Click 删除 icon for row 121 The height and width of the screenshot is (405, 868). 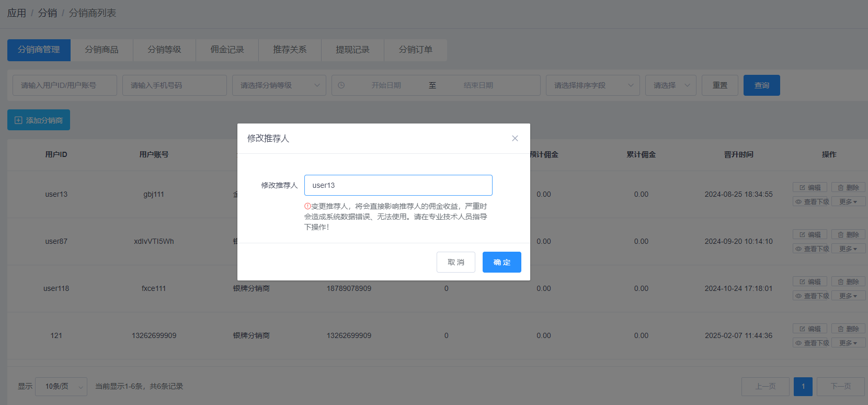pos(841,329)
